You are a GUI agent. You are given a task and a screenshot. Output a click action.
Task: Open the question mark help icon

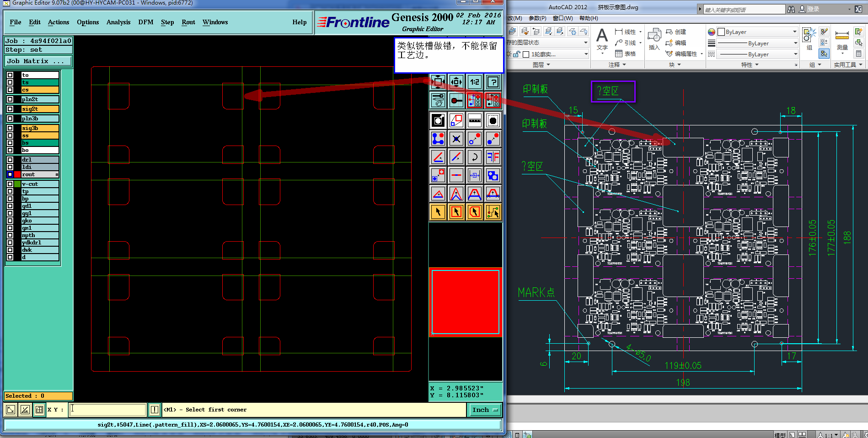point(493,82)
